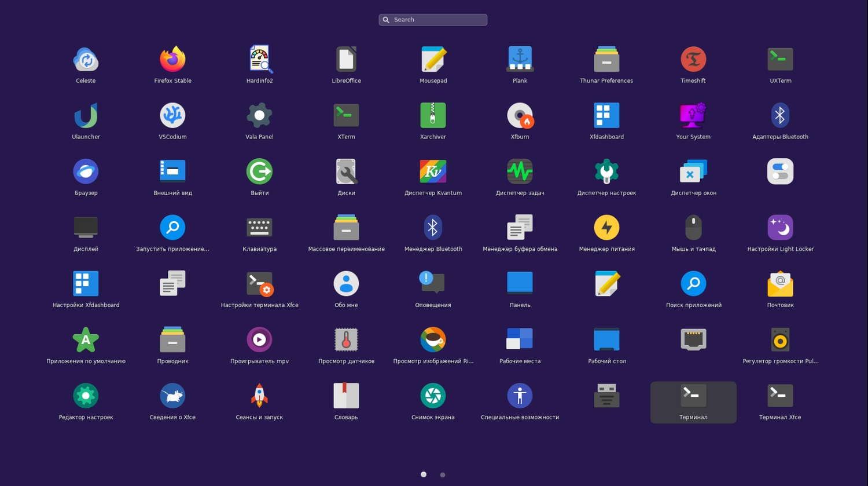The height and width of the screenshot is (486, 868).
Task: Open Сеансы и запуск
Action: [259, 396]
